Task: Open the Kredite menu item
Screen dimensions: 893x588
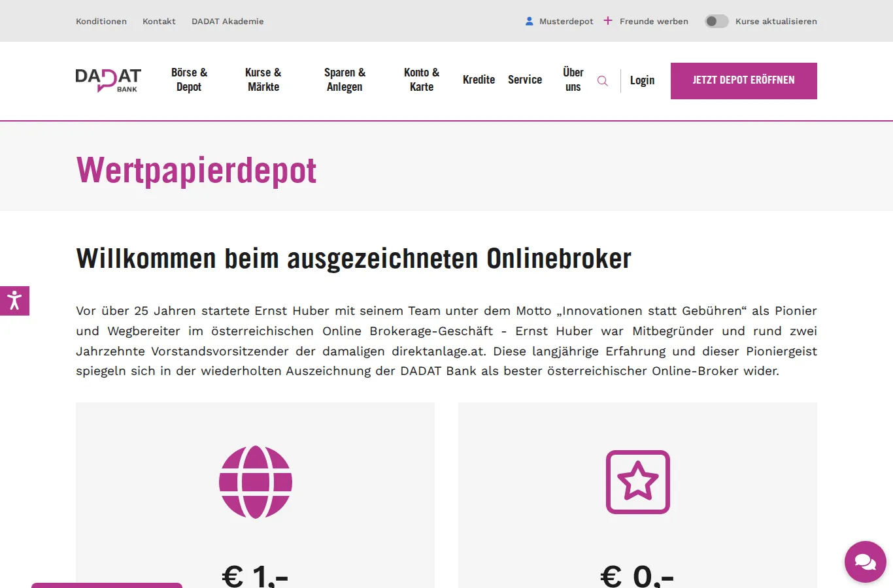Action: (479, 80)
